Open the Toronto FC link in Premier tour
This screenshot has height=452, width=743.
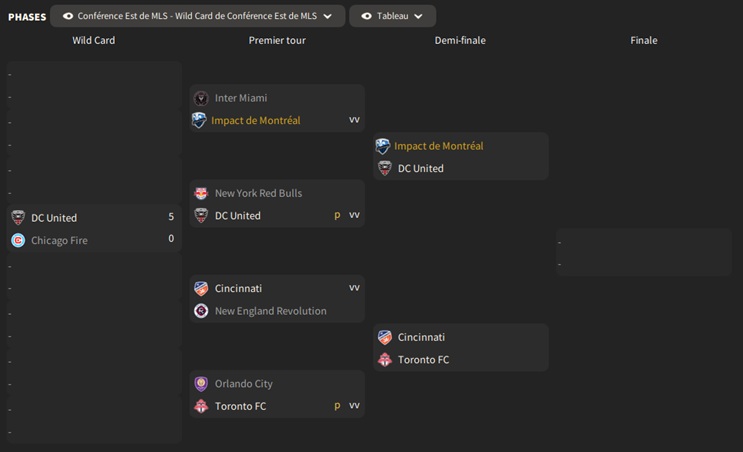[240, 406]
